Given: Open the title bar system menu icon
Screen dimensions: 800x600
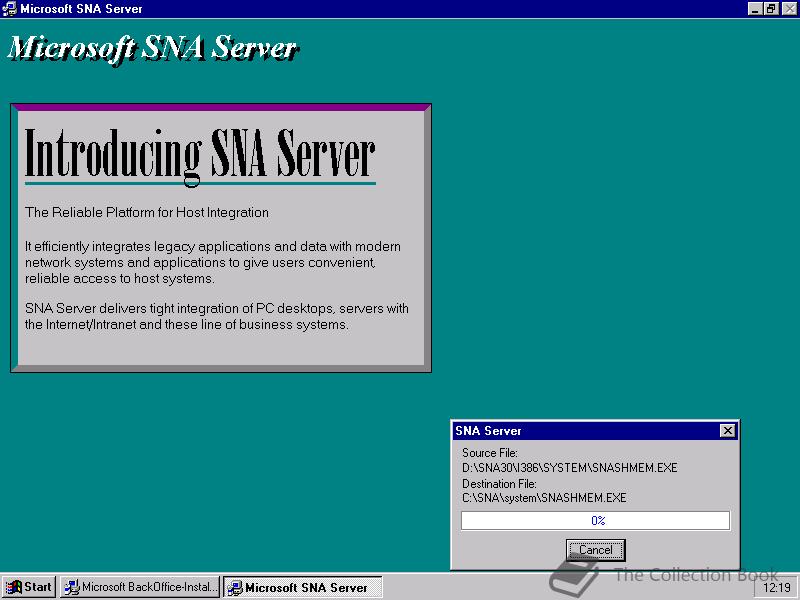Looking at the screenshot, I should coord(9,8).
